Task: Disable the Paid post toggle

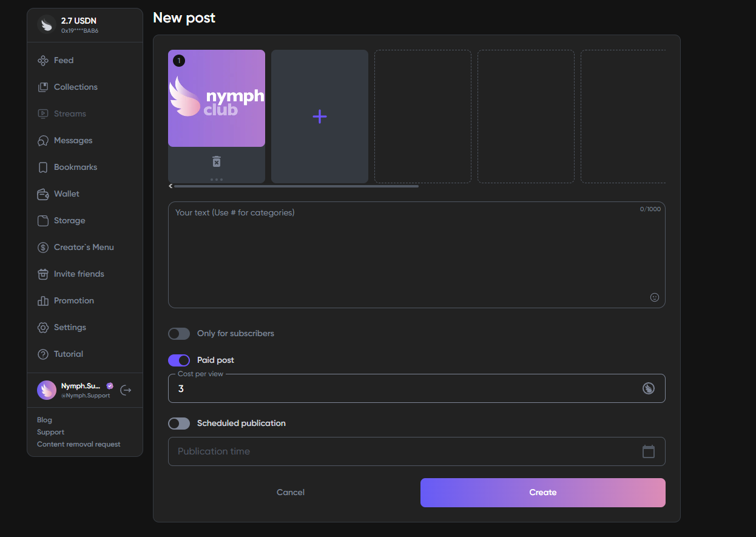Action: tap(179, 360)
